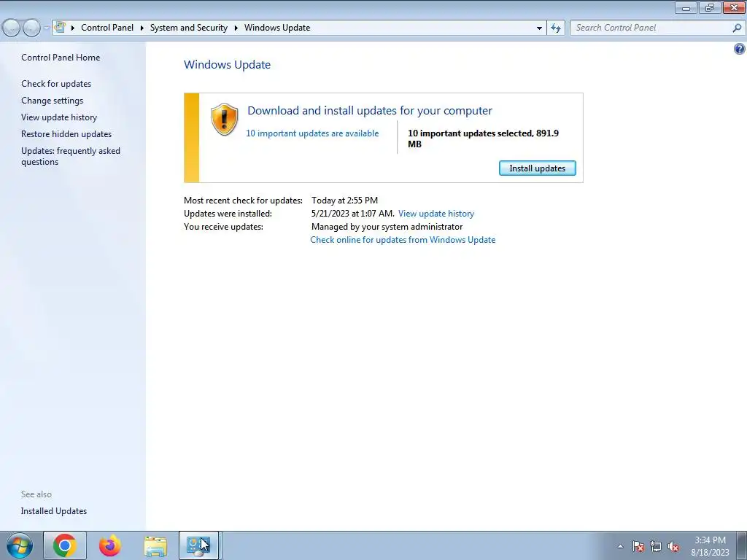
Task: Open the 10 important updates are available link
Action: click(312, 133)
